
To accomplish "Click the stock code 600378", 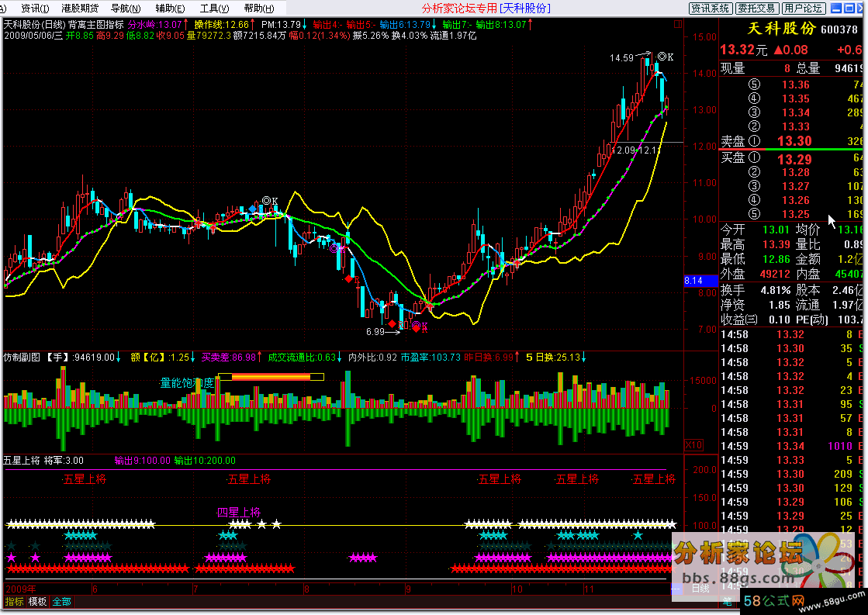I will click(839, 29).
